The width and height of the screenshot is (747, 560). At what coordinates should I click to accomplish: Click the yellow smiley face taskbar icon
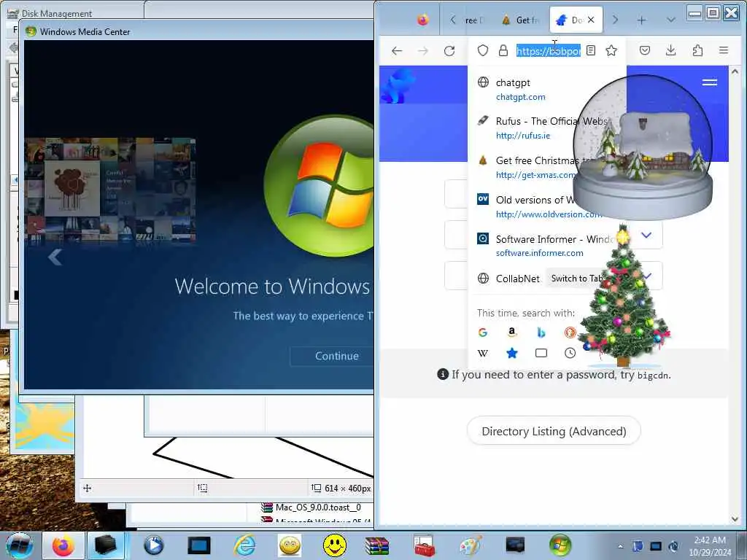[x=334, y=545]
